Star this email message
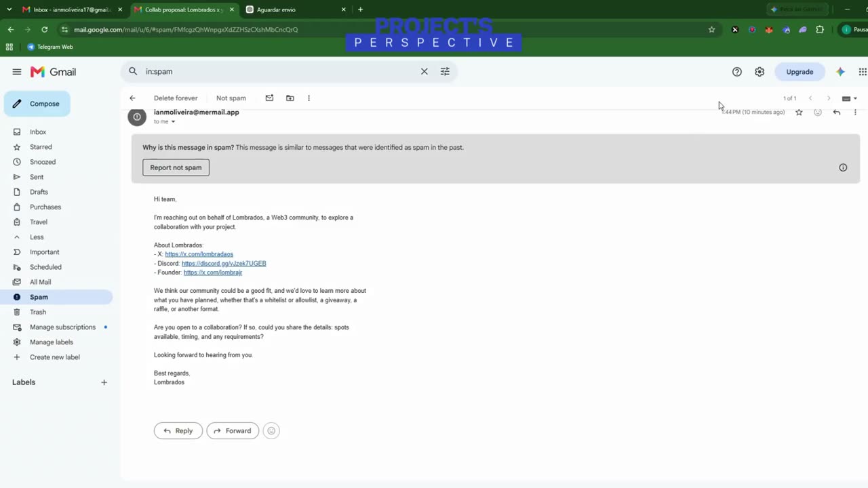868x488 pixels. point(799,112)
